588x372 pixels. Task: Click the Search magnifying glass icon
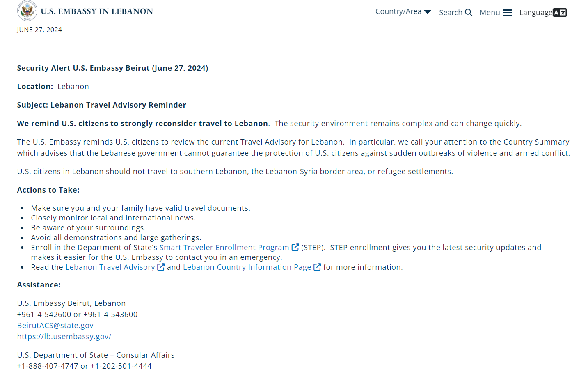(469, 12)
